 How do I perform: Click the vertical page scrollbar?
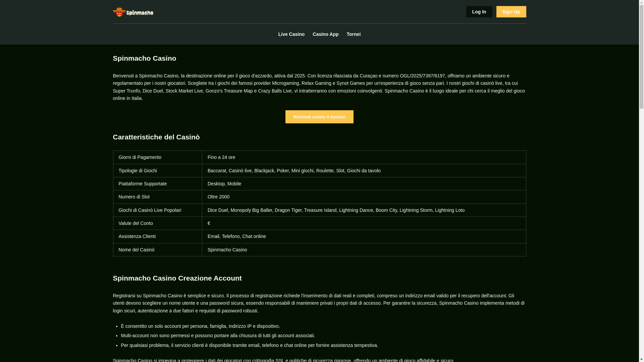pyautogui.click(x=641, y=181)
